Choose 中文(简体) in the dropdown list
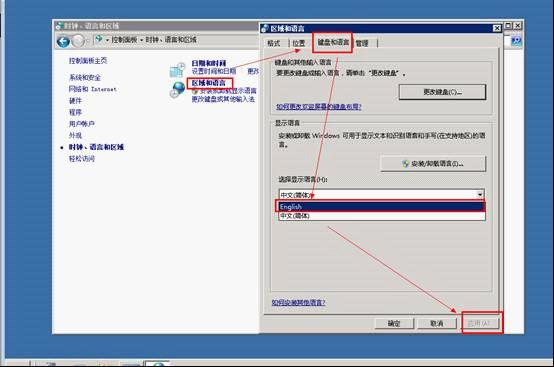Screen dimensions: 554x367 (x=382, y=216)
